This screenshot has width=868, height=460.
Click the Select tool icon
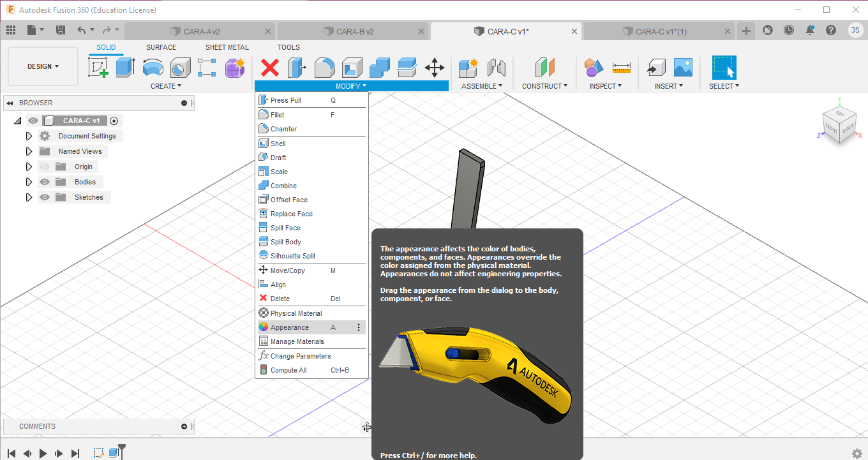pos(724,67)
